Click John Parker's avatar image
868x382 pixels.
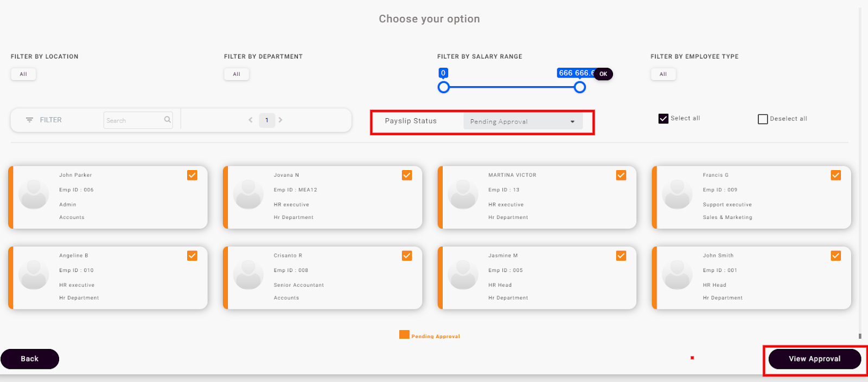34,195
